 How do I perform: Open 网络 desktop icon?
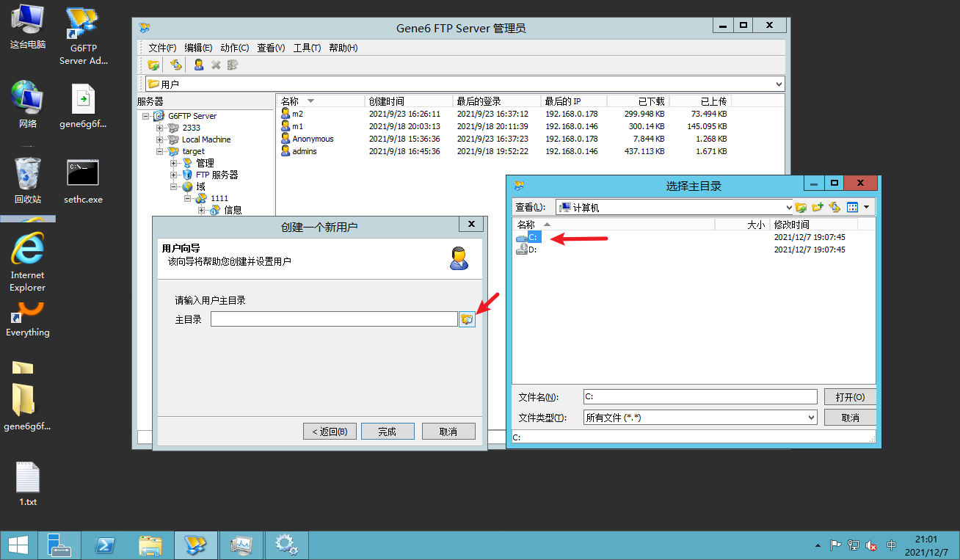27,105
